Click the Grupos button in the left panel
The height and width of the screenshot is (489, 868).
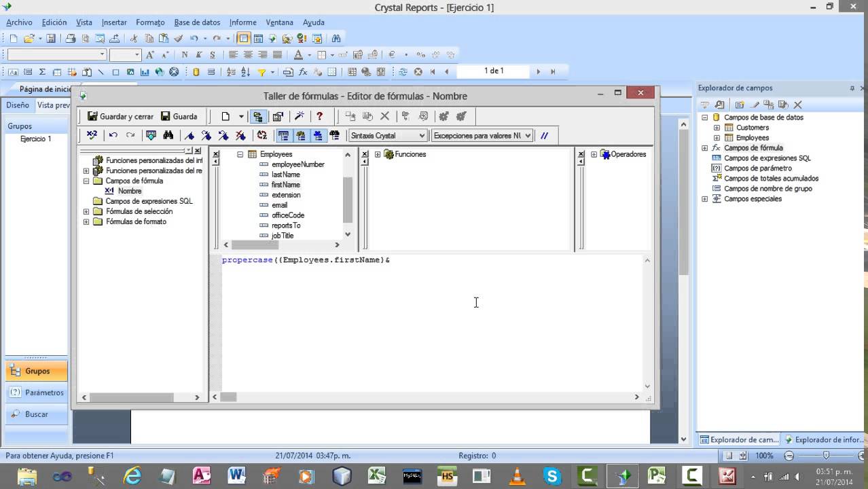tap(37, 372)
